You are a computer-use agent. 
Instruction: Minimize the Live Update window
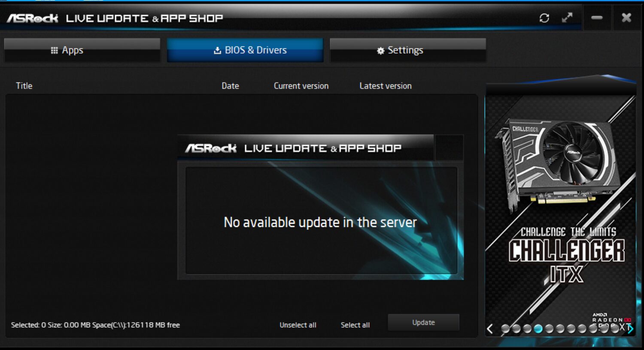click(x=597, y=18)
